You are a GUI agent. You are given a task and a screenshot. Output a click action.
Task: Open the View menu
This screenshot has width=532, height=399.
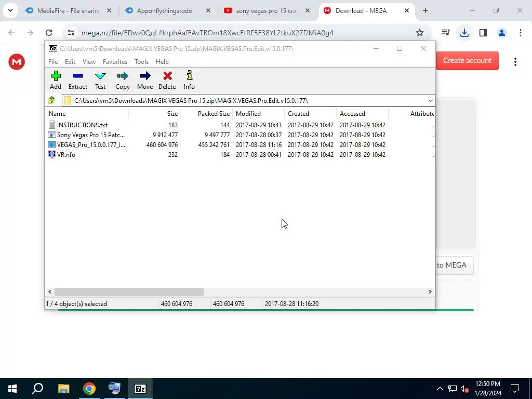pyautogui.click(x=89, y=62)
